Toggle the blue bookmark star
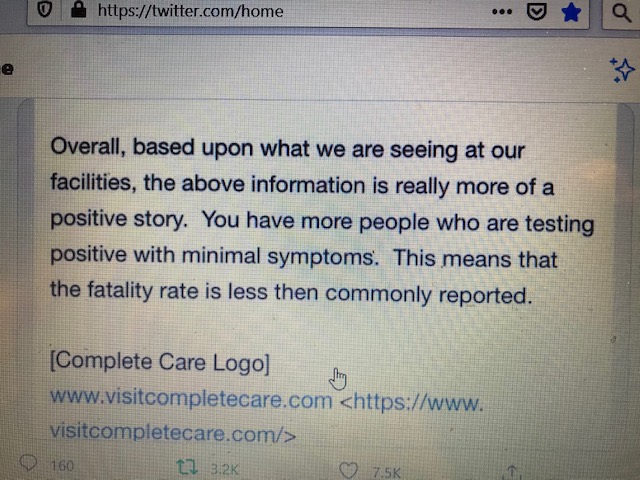 [571, 12]
